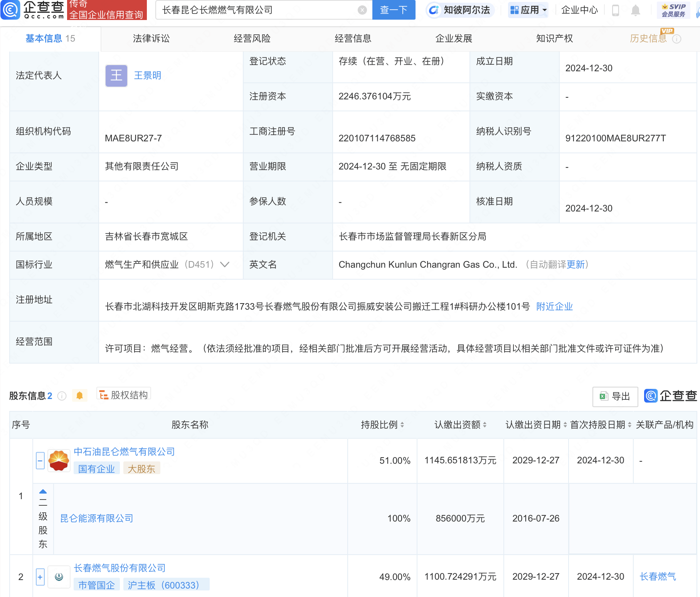Click 中石油昆仑燃气 company logo
The width and height of the screenshot is (700, 597).
[59, 461]
